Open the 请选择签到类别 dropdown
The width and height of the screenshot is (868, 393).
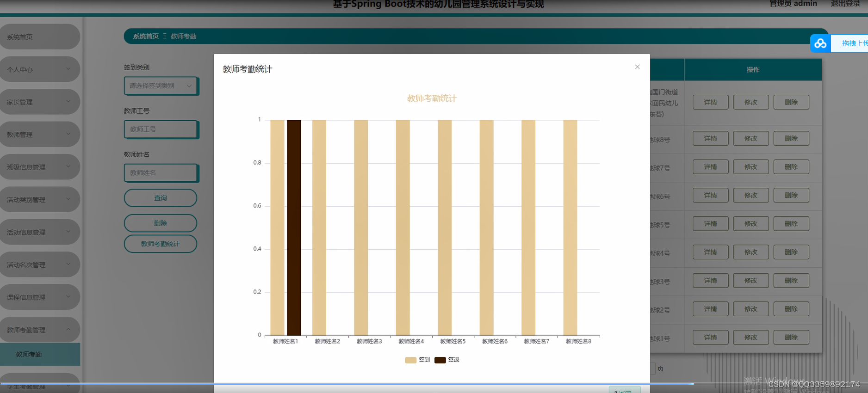click(x=161, y=86)
